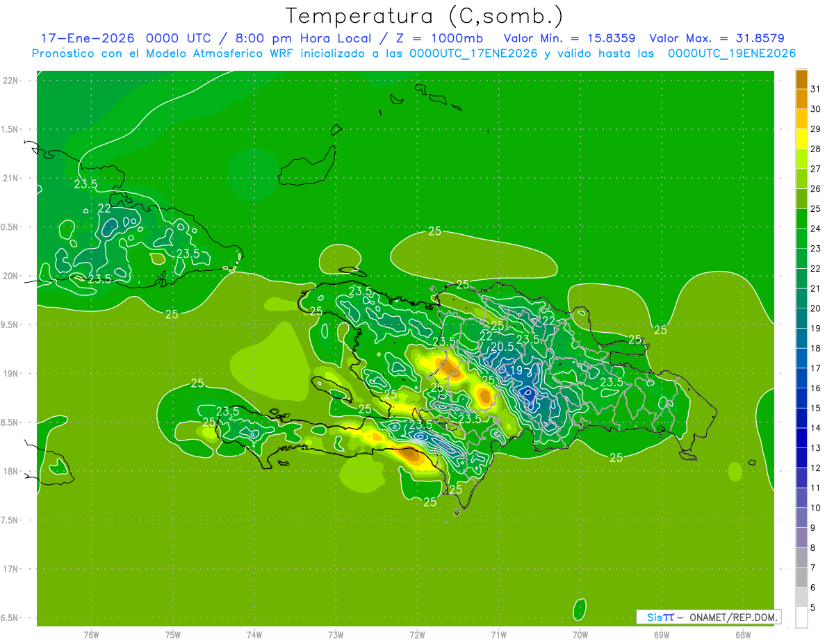Pick the legend swatch between 22 and 23
834x644 pixels.
(x=801, y=258)
